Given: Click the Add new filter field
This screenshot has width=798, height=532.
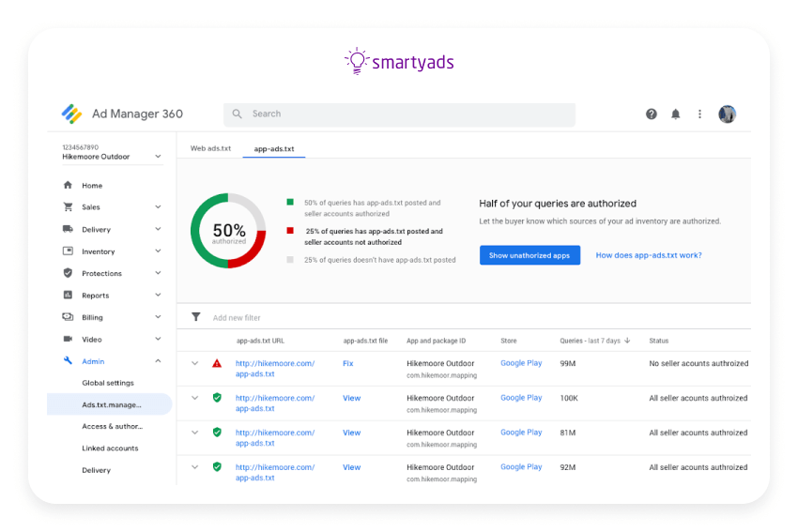Looking at the screenshot, I should [237, 318].
